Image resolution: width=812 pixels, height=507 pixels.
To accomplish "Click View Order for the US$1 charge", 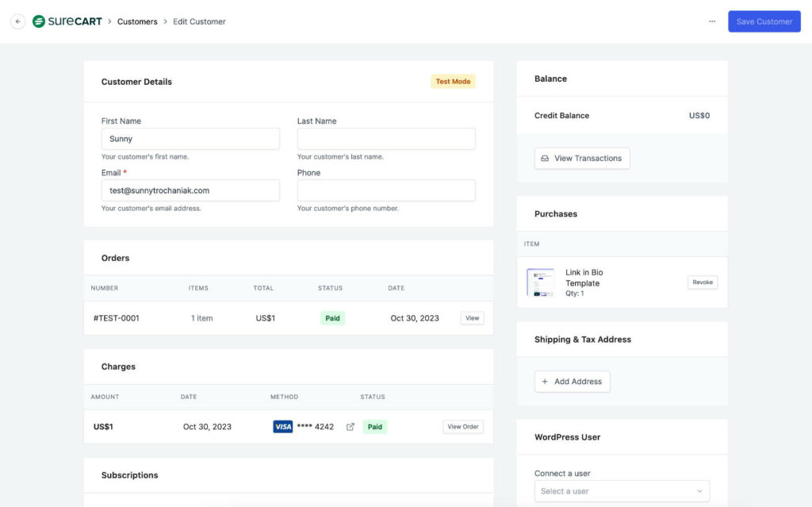I will pyautogui.click(x=462, y=426).
